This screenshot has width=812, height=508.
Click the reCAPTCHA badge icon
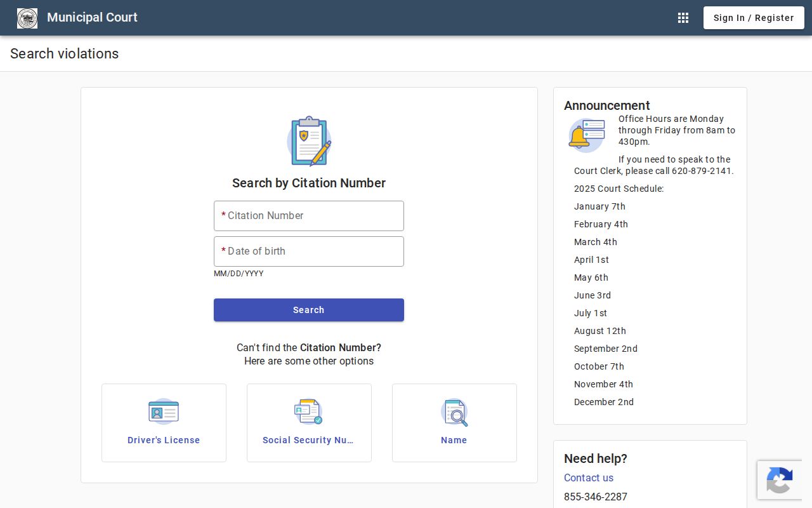(x=779, y=480)
